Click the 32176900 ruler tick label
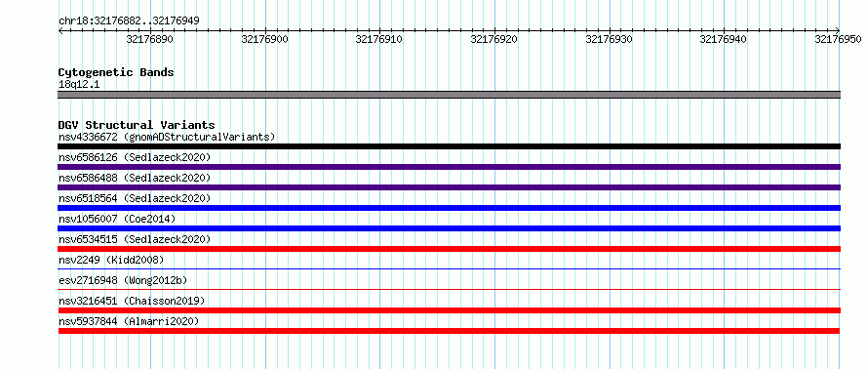 264,39
